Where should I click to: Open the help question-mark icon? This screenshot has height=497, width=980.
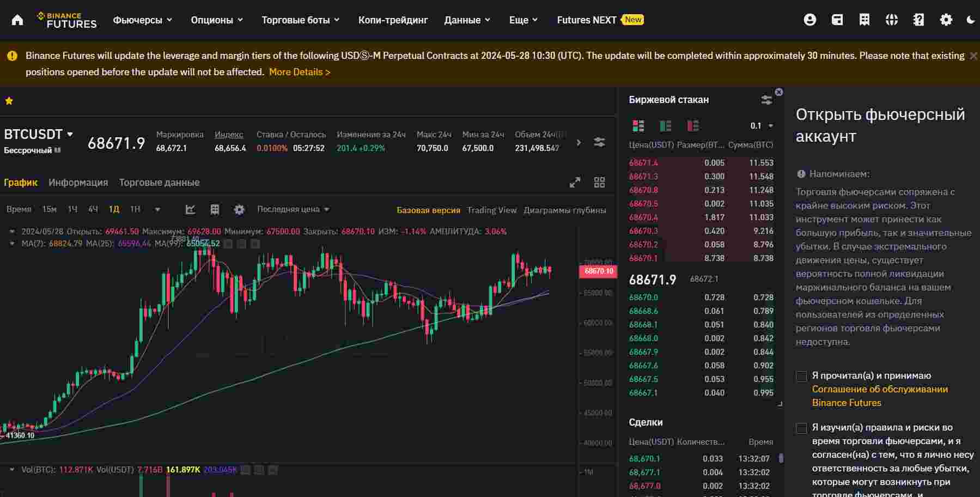point(919,20)
